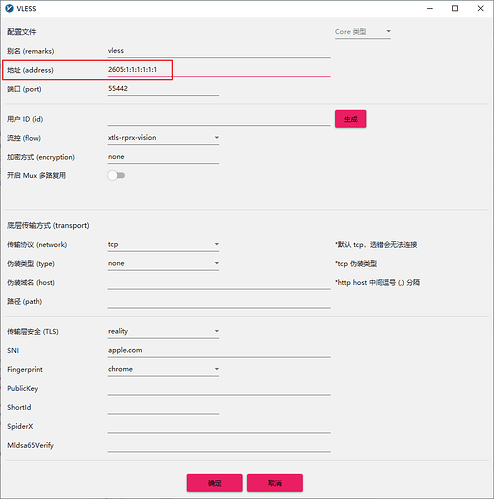Open the network dropdown set to tcp

[163, 244]
